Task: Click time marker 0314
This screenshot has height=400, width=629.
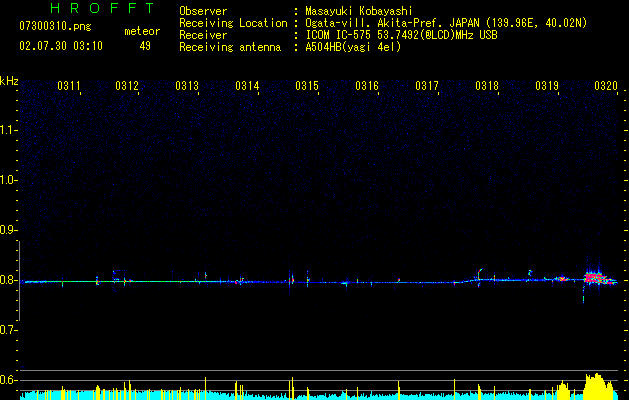Action: point(247,86)
